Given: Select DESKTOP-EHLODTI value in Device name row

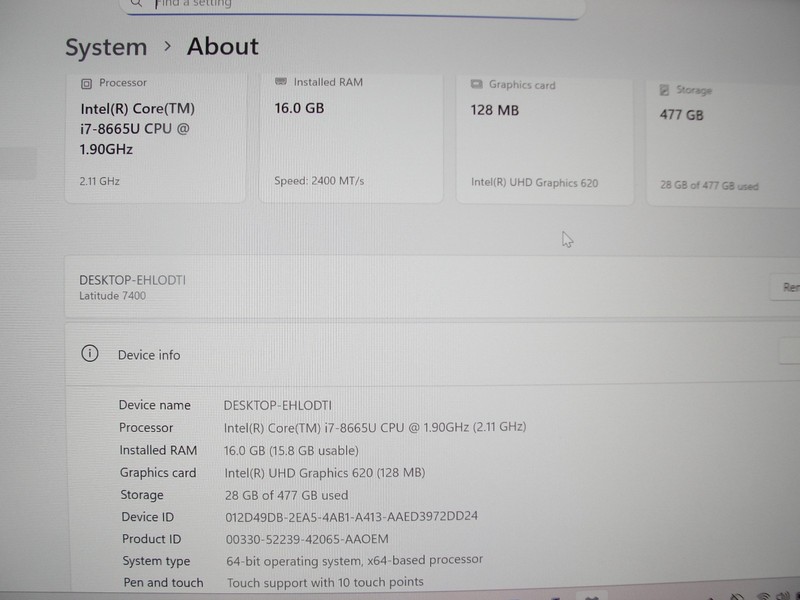Looking at the screenshot, I should 278,406.
